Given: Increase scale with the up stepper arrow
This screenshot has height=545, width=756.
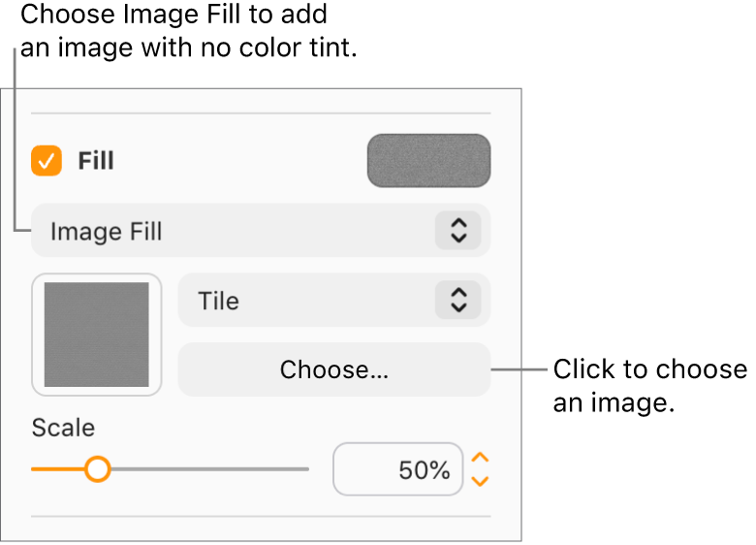Looking at the screenshot, I should [480, 458].
